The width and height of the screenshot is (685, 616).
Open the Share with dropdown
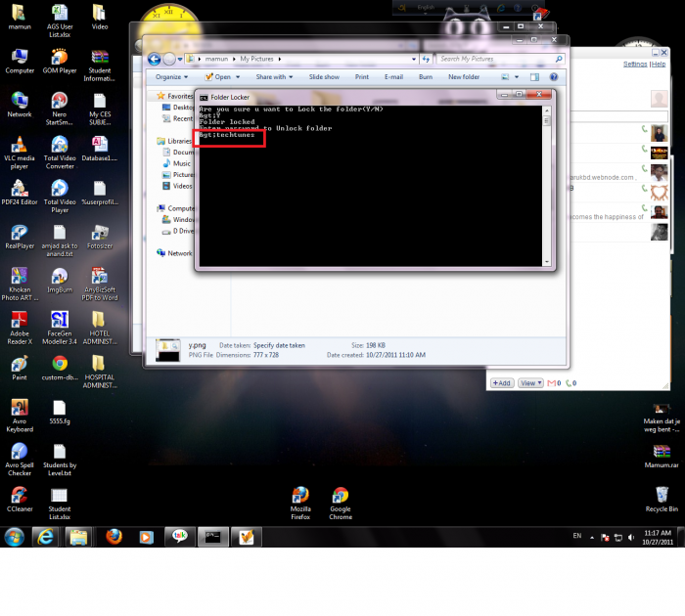pyautogui.click(x=274, y=77)
